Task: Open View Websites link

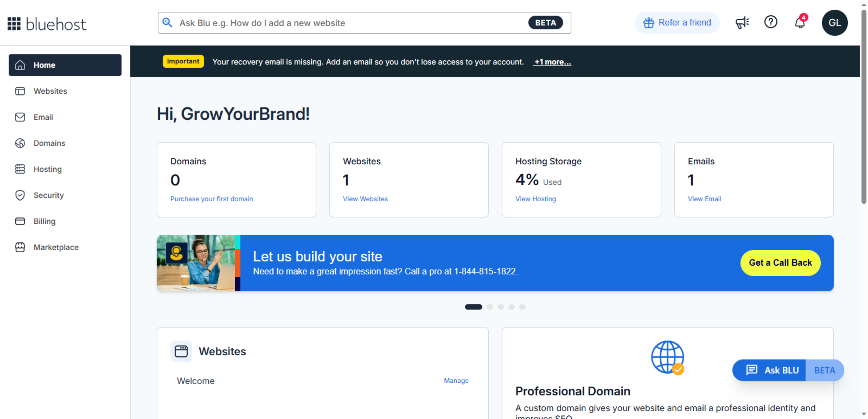Action: pos(365,198)
